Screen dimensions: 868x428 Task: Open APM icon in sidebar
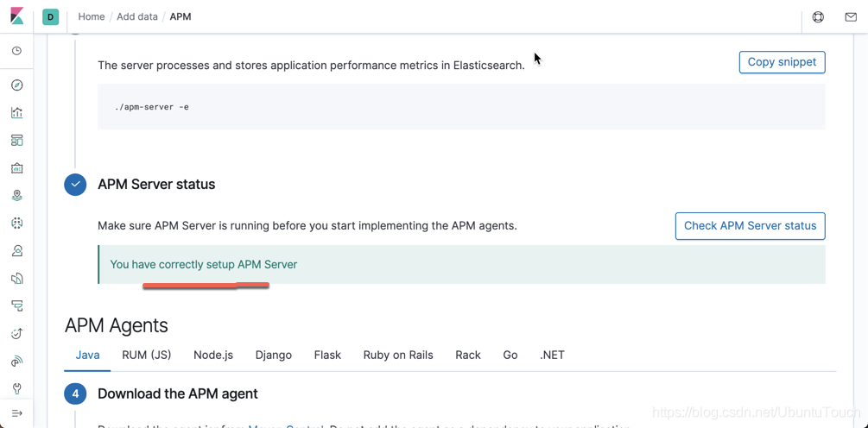(17, 305)
